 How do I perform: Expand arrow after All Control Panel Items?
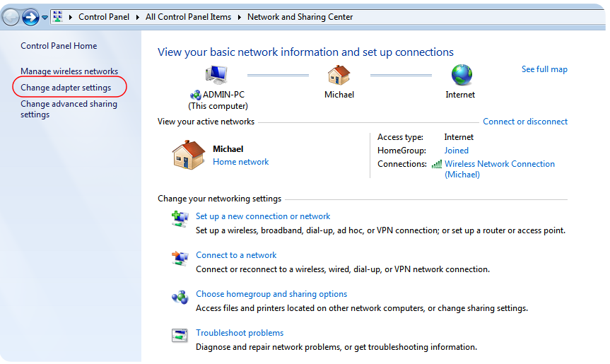pyautogui.click(x=239, y=17)
